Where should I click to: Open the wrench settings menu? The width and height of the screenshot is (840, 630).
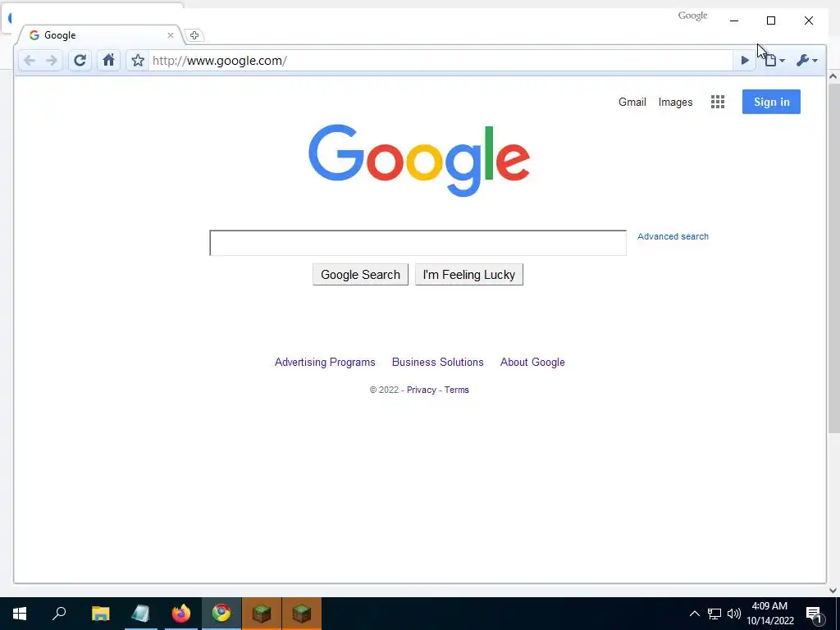807,61
